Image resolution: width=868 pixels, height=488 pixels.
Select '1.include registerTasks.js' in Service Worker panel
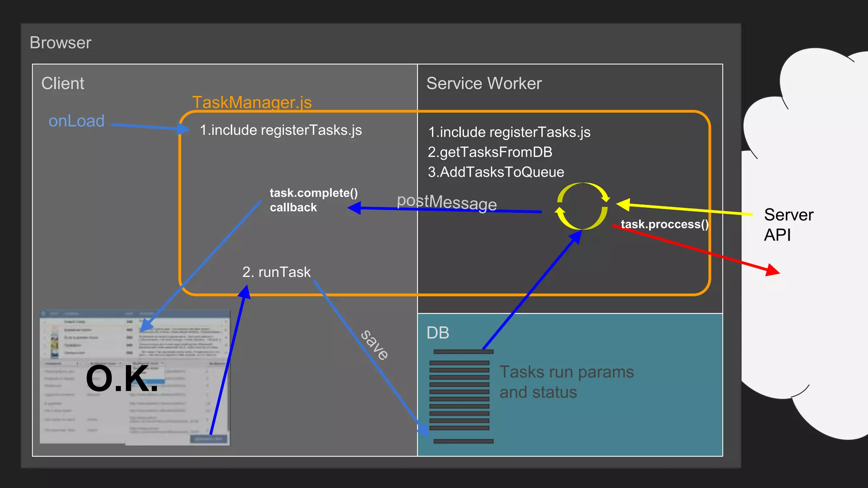coord(509,132)
